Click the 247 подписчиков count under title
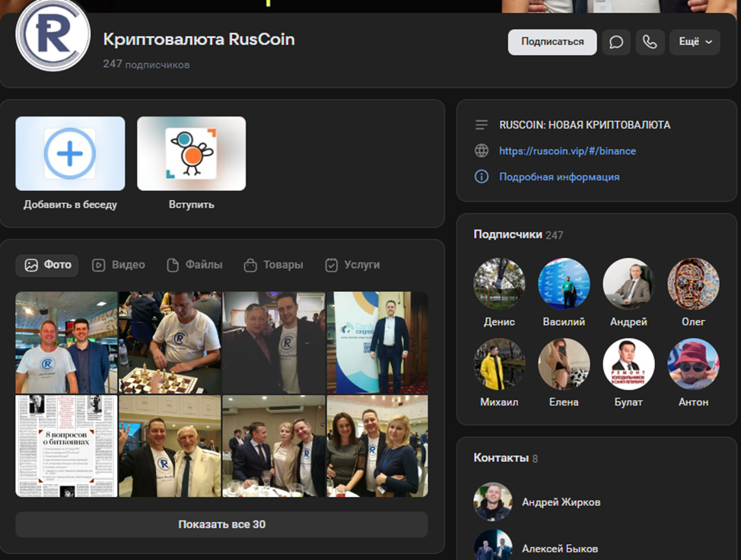Screen dimensions: 741x560 (147, 64)
